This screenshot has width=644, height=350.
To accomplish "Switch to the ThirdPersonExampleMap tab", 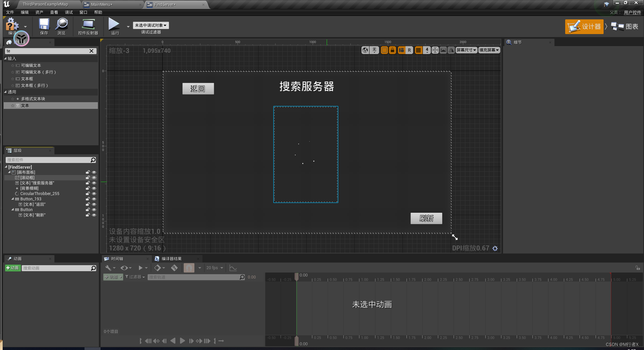I will click(45, 4).
